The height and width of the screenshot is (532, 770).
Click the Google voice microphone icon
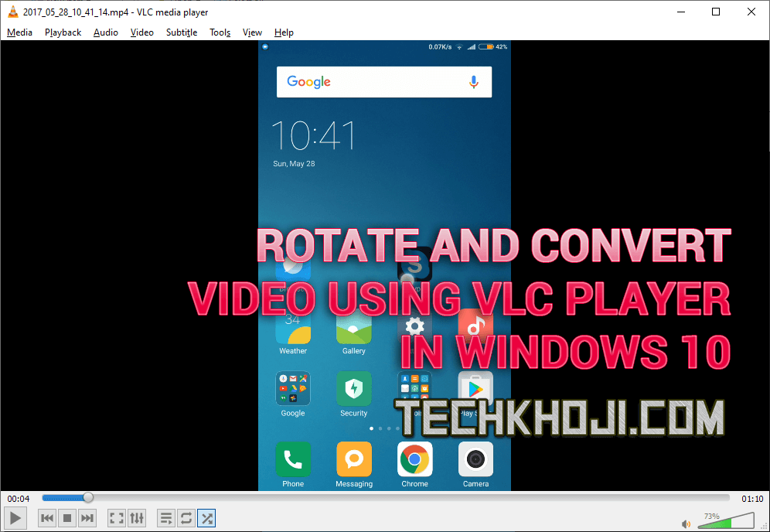click(x=473, y=82)
